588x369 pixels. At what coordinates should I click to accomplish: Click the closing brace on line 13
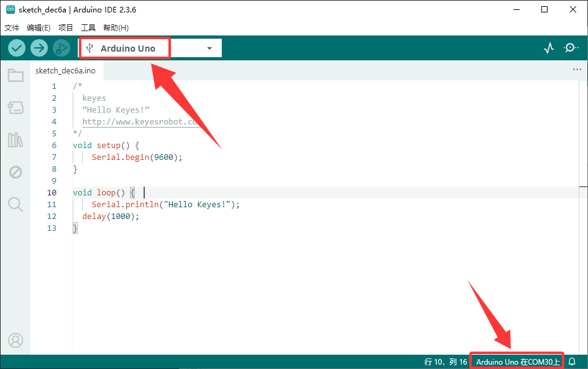click(x=75, y=228)
